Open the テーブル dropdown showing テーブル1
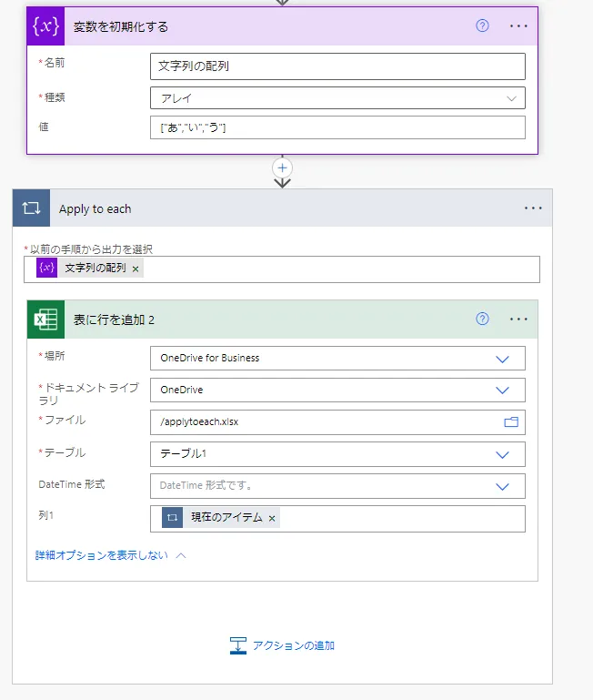The width and height of the screenshot is (593, 700). click(503, 454)
